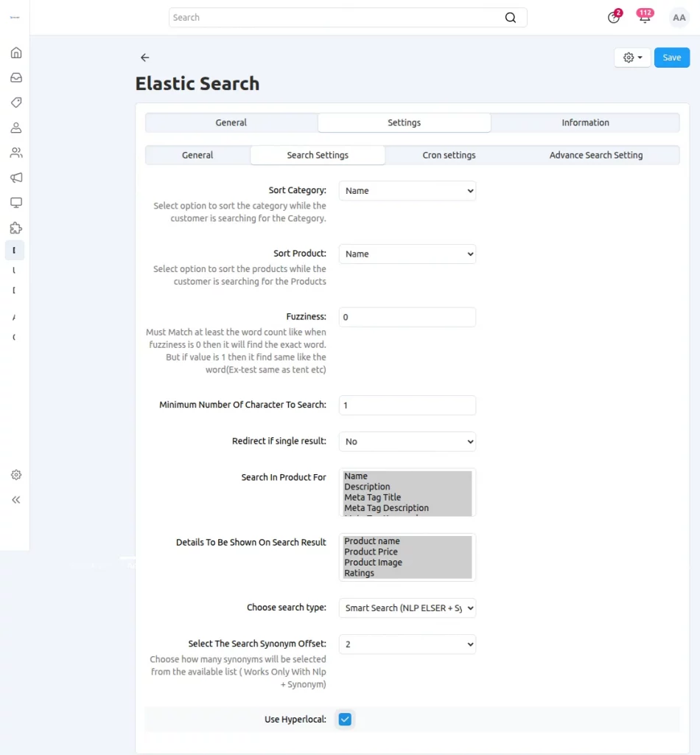This screenshot has height=755, width=700.
Task: Open the single user icon in sidebar
Action: [16, 128]
